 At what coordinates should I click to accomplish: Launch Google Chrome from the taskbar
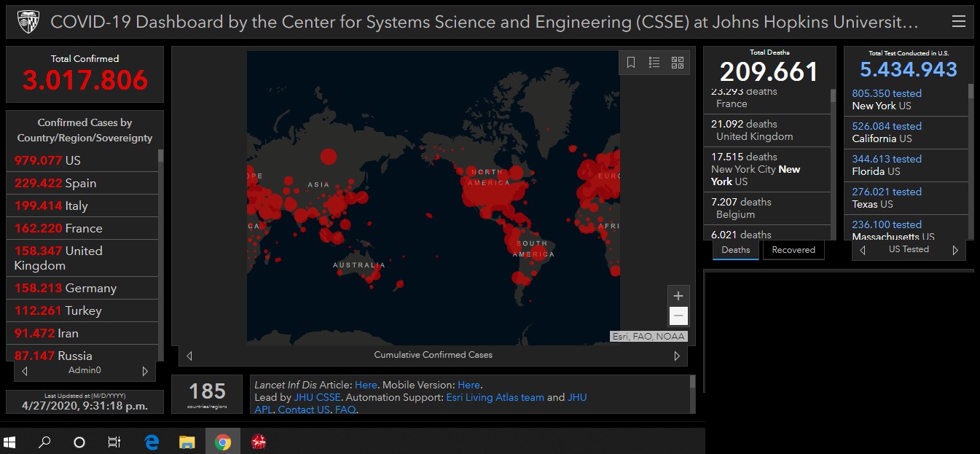coord(223,442)
